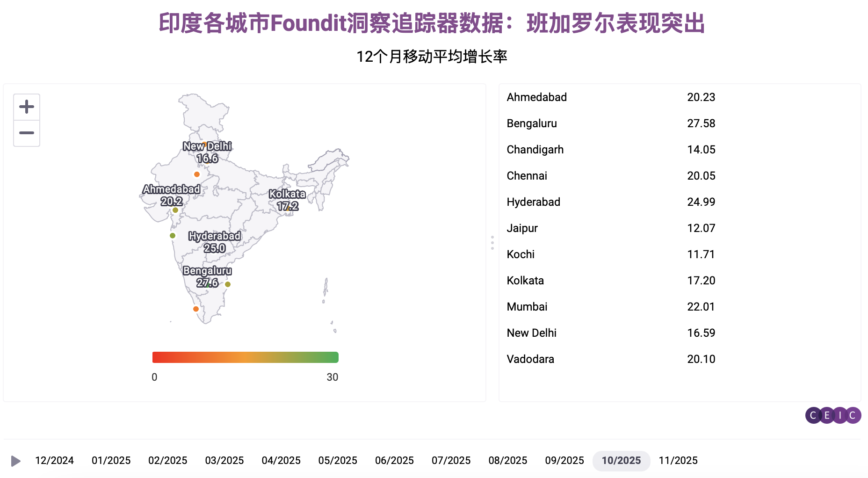
Task: Click the orange marker under New Delhi label
Action: [x=197, y=174]
